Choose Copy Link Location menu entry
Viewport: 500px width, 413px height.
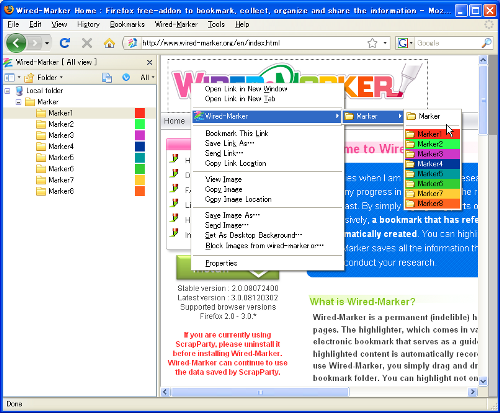point(236,163)
